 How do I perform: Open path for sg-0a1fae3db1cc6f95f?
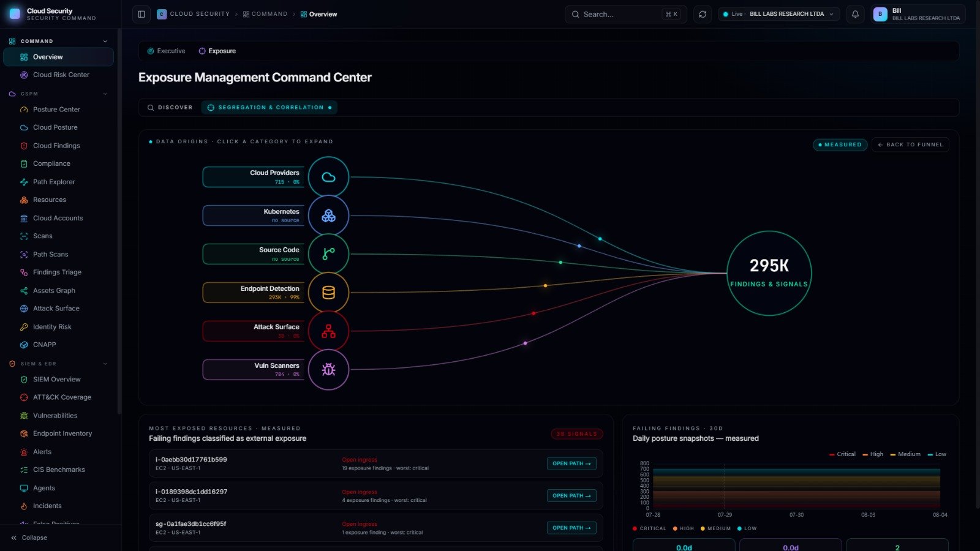point(571,528)
